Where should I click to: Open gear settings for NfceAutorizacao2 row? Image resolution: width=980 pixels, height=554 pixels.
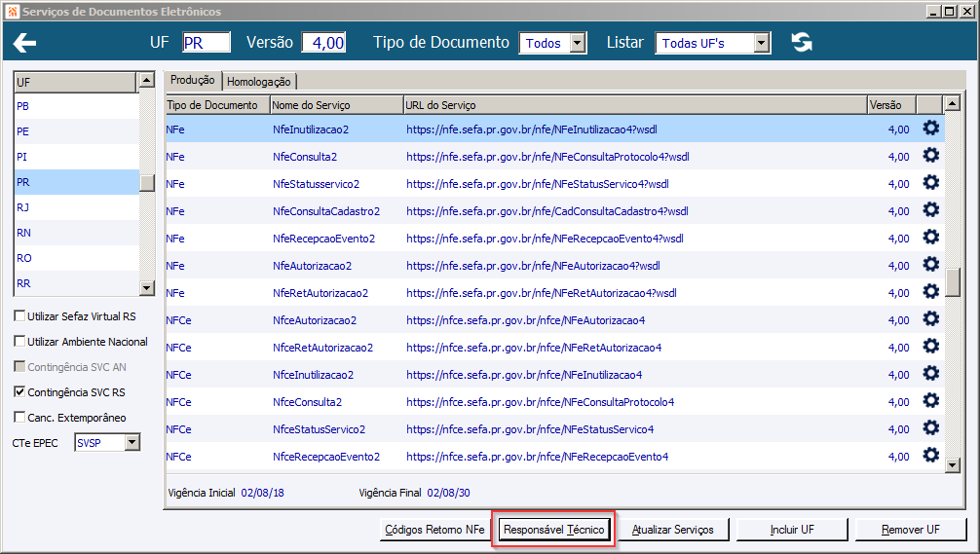[x=931, y=319]
